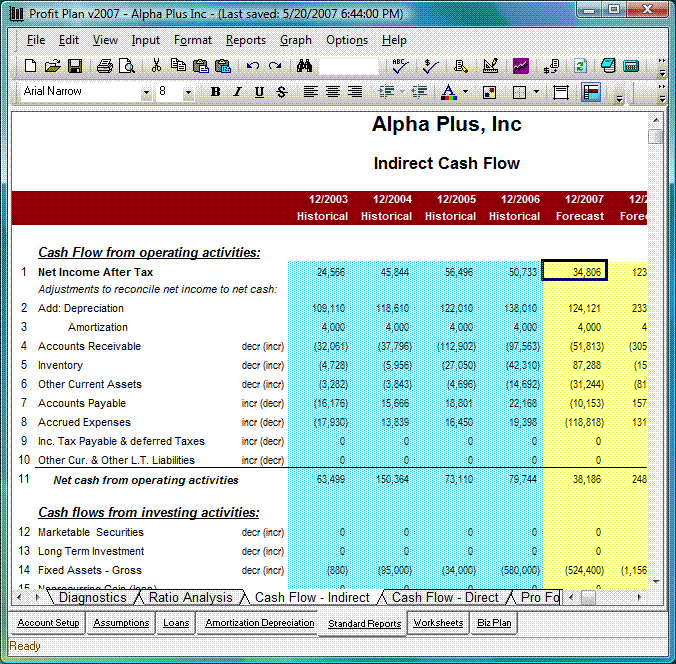Viewport: 676px width, 664px height.
Task: Click the cell borders icon
Action: pyautogui.click(x=520, y=92)
